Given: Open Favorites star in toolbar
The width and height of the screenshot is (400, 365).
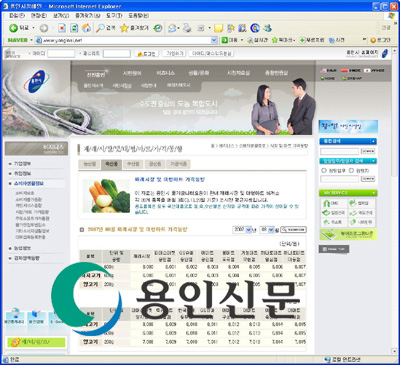Looking at the screenshot, I should tap(134, 28).
